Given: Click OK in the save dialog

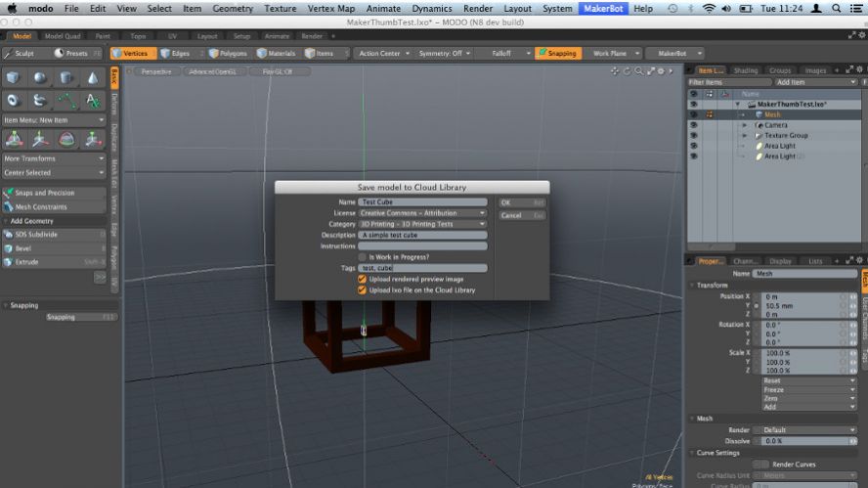Looking at the screenshot, I should [x=521, y=202].
